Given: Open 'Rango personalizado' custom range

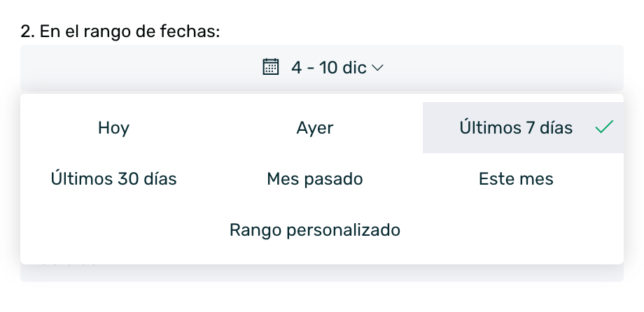Looking at the screenshot, I should coord(315,229).
